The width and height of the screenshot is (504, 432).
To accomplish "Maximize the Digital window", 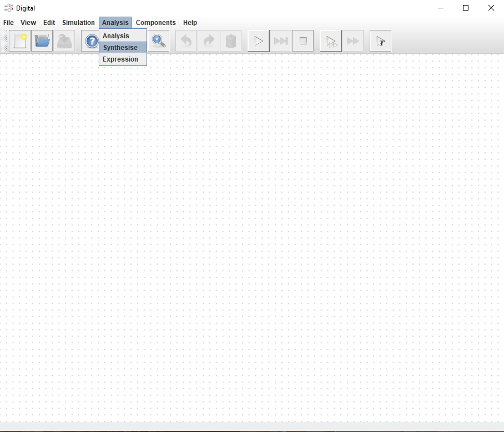I will [x=466, y=8].
